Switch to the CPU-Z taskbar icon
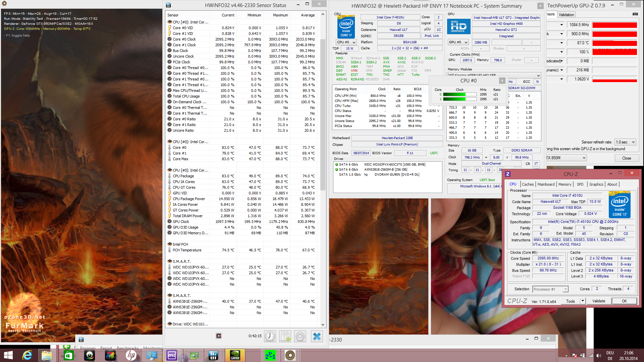Viewport: 644px width, 362px height. tap(172, 355)
